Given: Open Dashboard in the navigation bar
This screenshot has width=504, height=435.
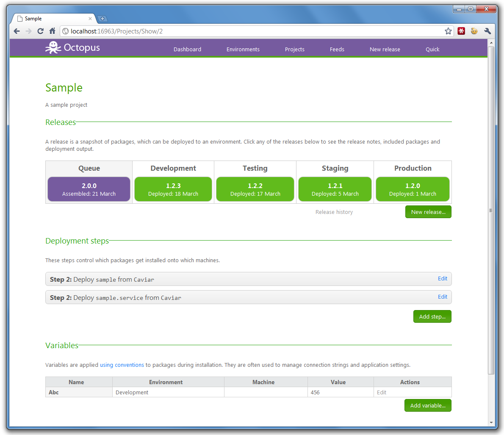Looking at the screenshot, I should click(187, 49).
